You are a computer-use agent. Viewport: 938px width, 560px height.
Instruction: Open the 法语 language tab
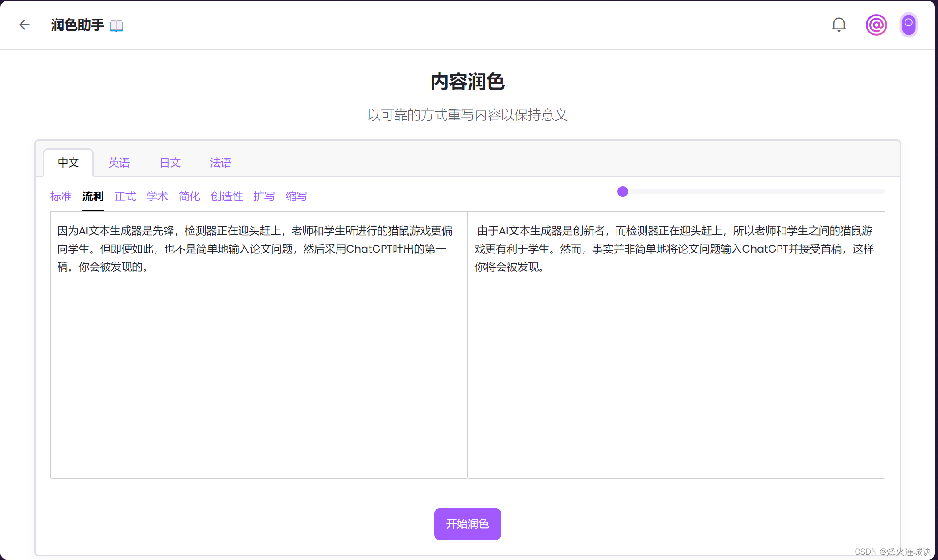tap(221, 163)
